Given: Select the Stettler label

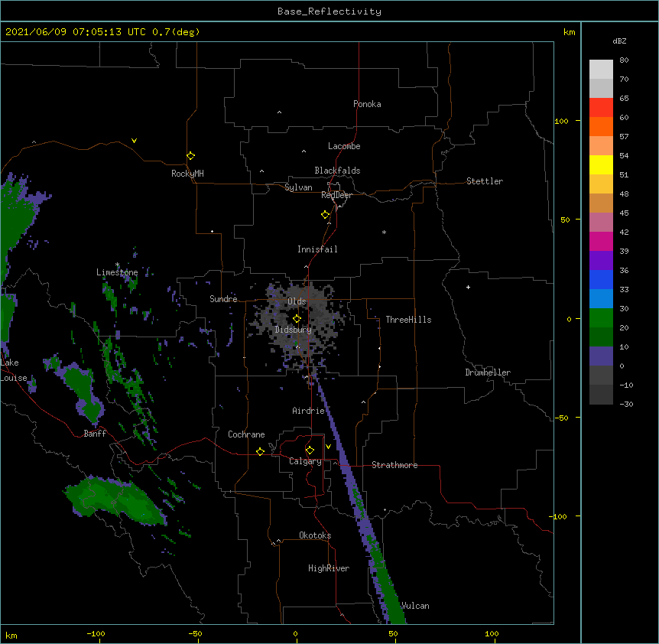Looking at the screenshot, I should pos(485,181).
